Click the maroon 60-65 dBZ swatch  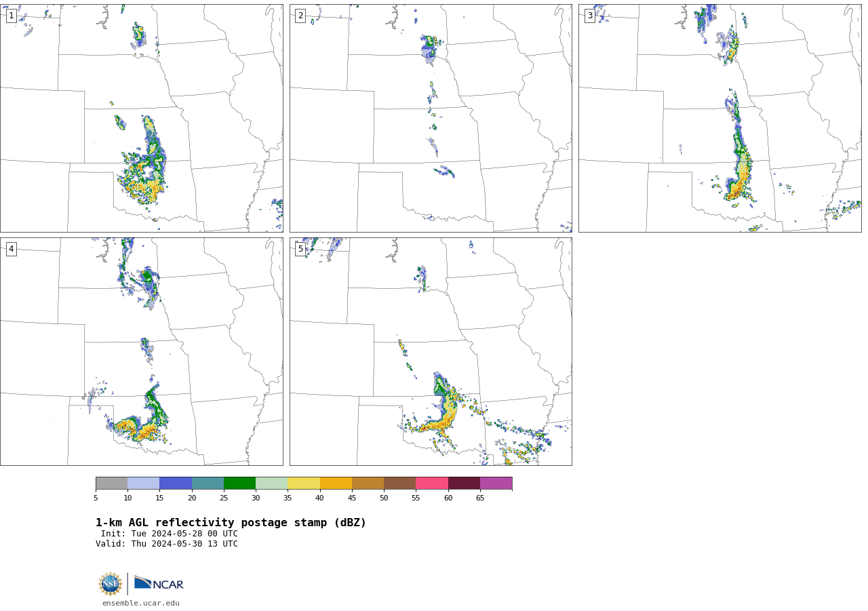pyautogui.click(x=464, y=484)
